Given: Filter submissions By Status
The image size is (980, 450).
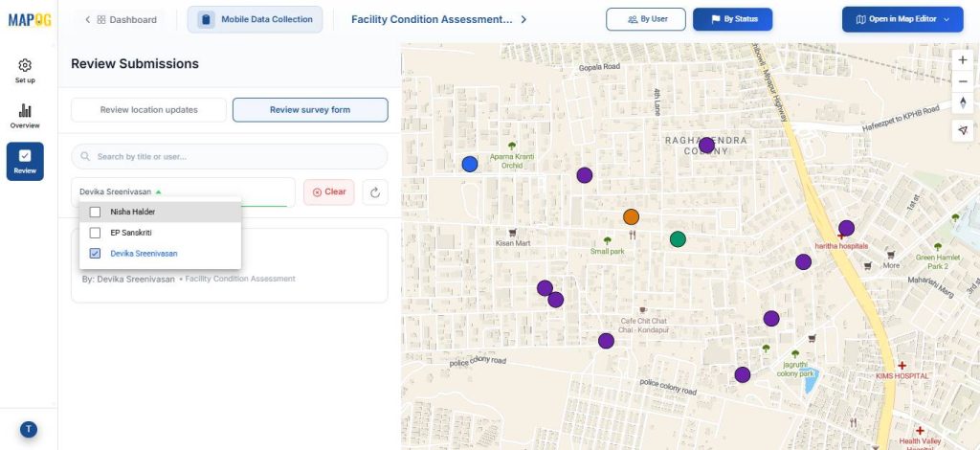Looking at the screenshot, I should [732, 19].
